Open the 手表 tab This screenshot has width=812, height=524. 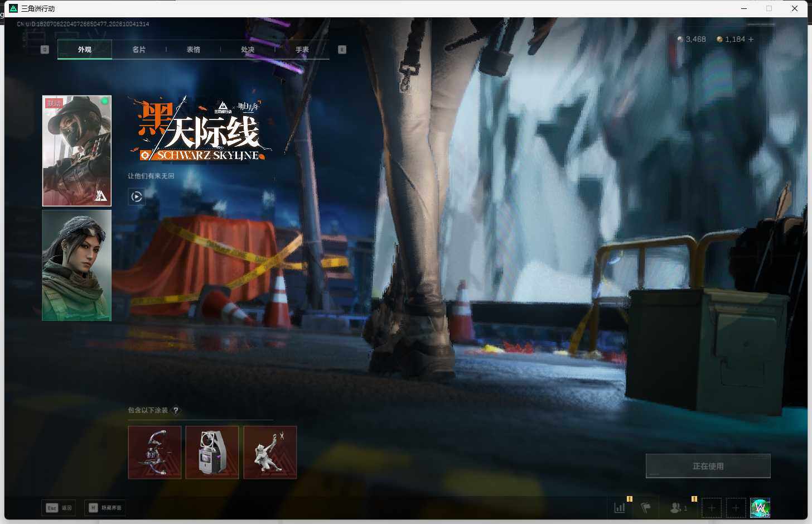coord(302,50)
